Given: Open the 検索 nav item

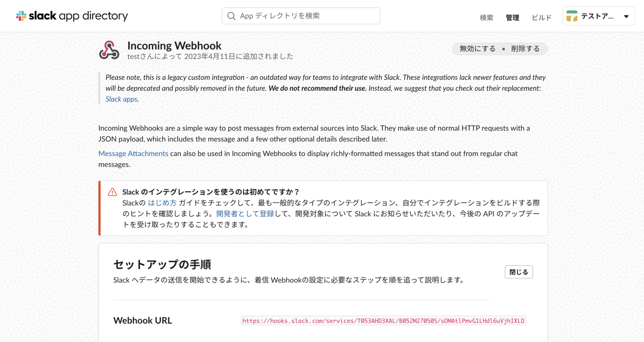Looking at the screenshot, I should coord(486,17).
